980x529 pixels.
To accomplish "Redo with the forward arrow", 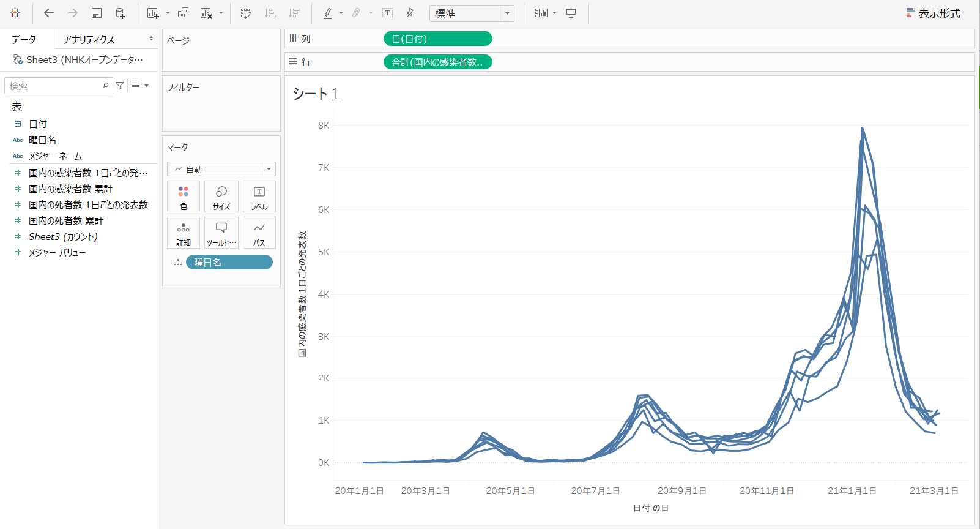I will pos(73,13).
